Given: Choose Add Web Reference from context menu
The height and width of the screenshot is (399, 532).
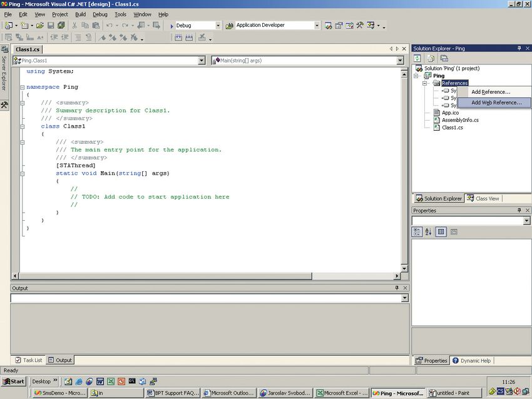Looking at the screenshot, I should [x=494, y=103].
